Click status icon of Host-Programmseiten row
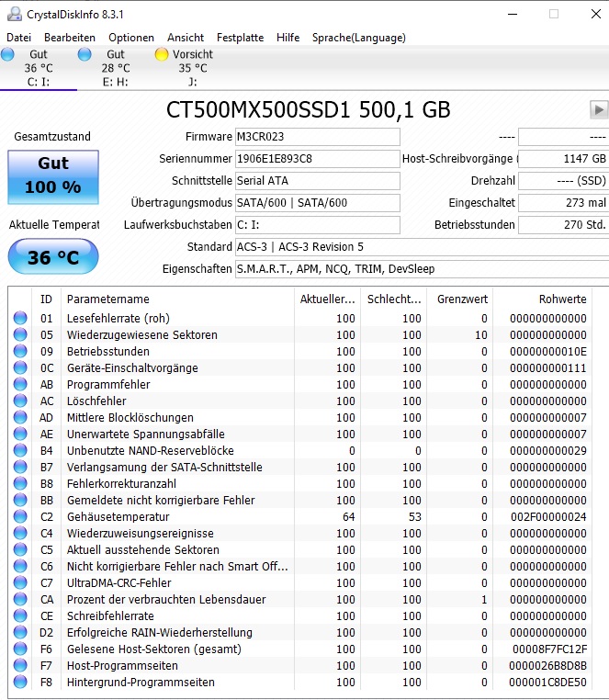 coord(20,665)
